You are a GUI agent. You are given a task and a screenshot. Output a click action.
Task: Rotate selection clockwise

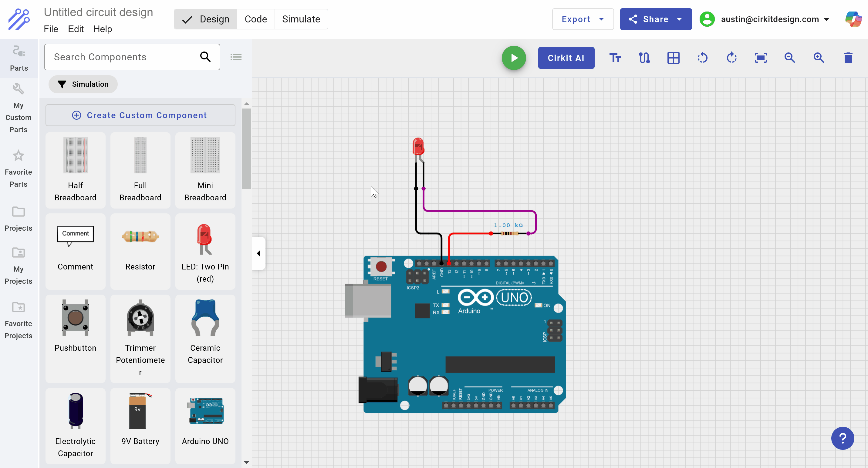click(731, 58)
